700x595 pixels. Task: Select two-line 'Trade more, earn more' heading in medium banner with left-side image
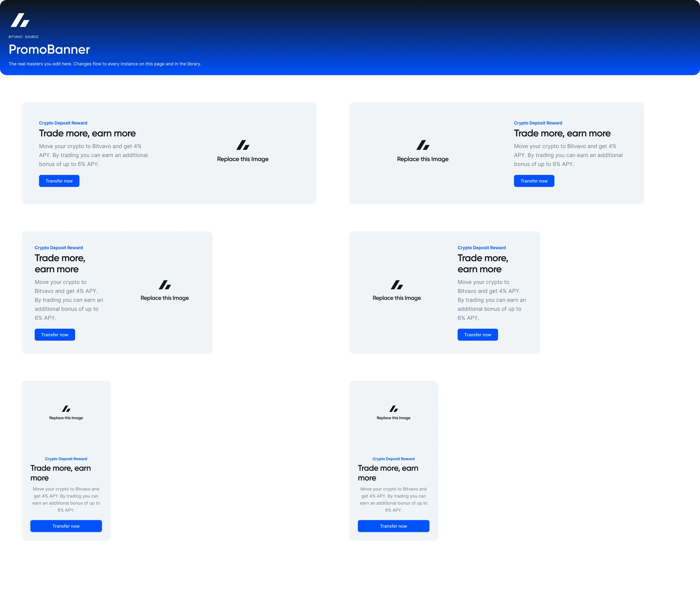[x=483, y=264]
